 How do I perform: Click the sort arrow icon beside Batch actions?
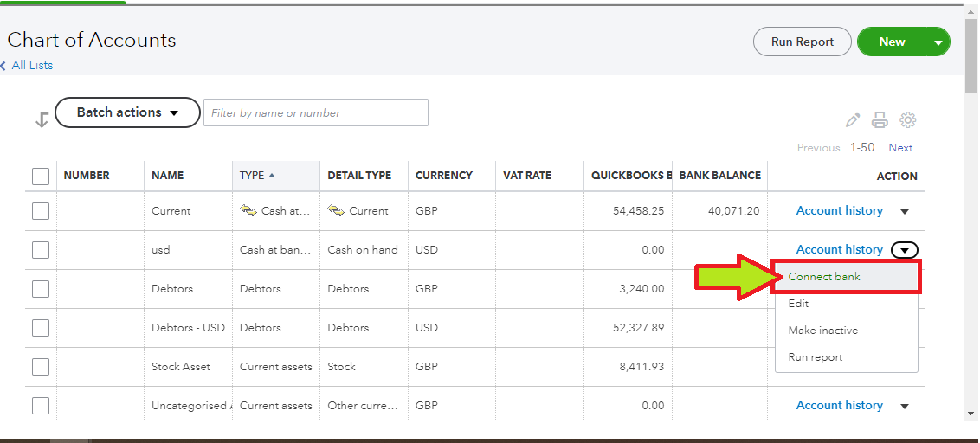pos(41,120)
